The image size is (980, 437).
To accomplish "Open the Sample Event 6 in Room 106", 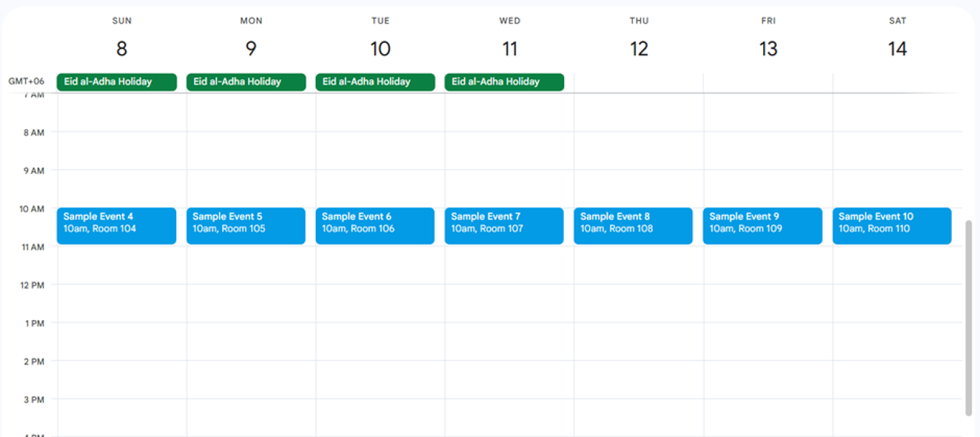I will coord(375,225).
